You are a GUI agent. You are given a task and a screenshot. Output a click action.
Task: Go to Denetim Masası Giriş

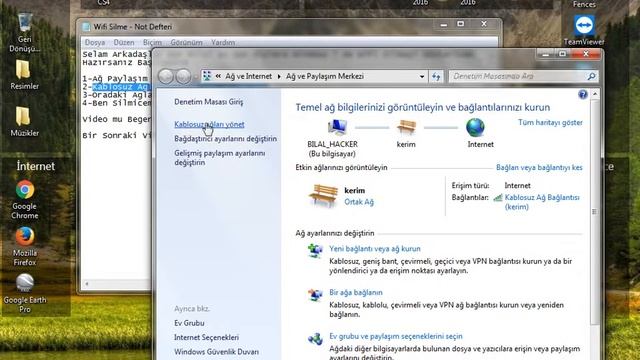click(x=209, y=102)
